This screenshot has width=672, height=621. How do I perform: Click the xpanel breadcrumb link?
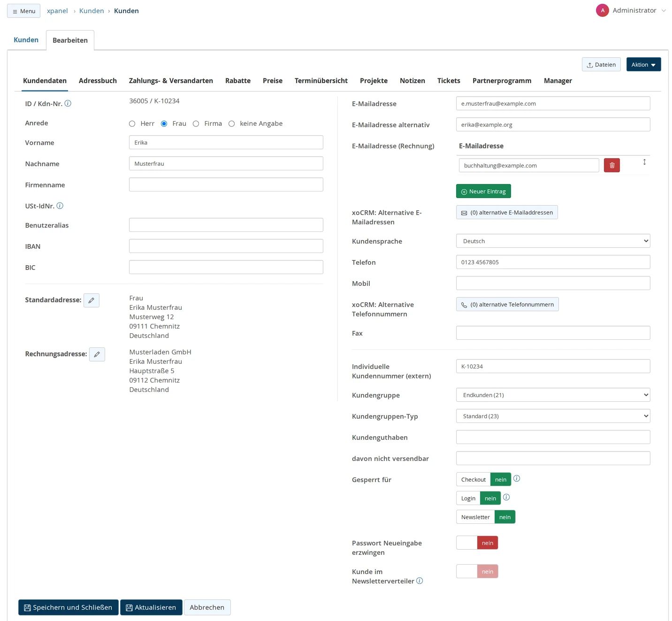(x=57, y=11)
